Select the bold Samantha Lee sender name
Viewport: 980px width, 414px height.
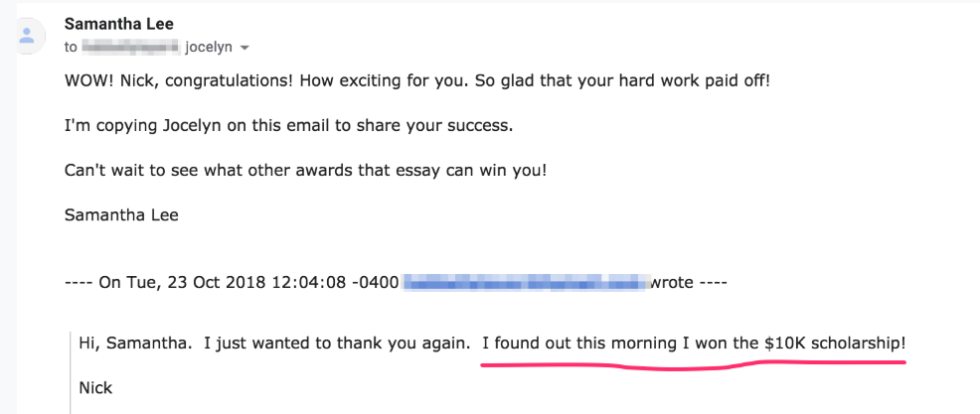[118, 24]
